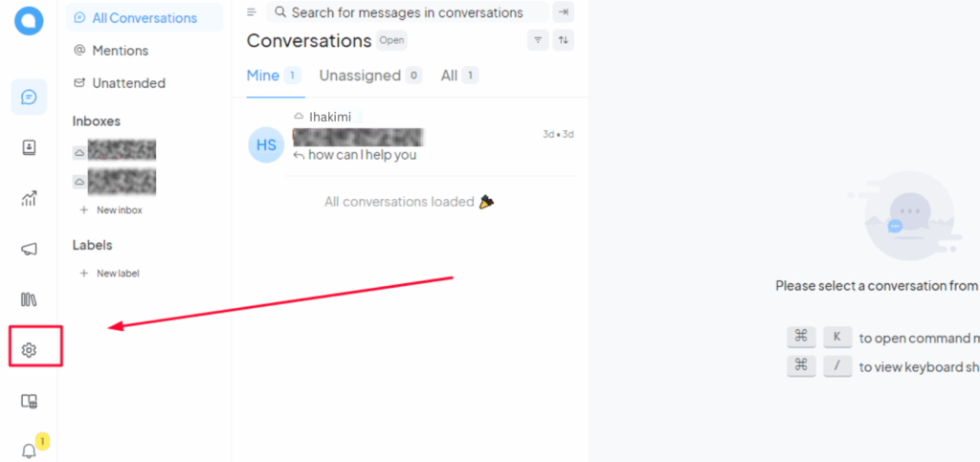Open the Ihakimi conversation with HS avatar
The height and width of the screenshot is (462, 980).
pyautogui.click(x=412, y=144)
